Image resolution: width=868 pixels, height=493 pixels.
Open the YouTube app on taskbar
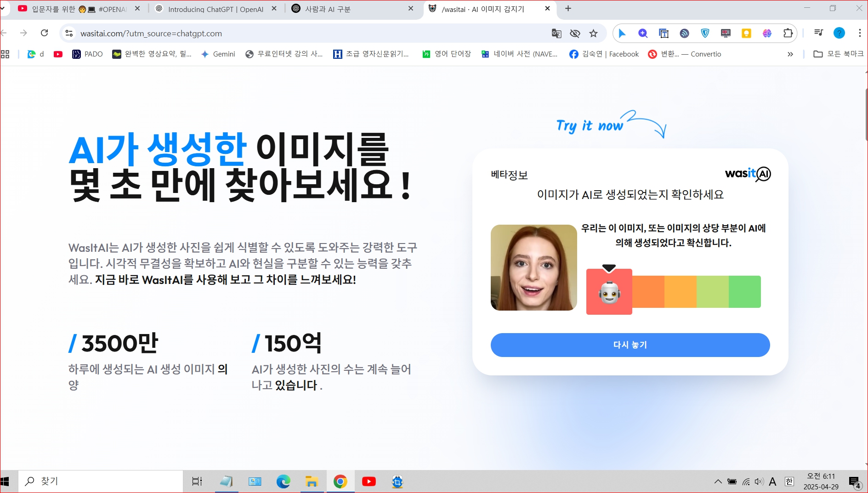[369, 482]
